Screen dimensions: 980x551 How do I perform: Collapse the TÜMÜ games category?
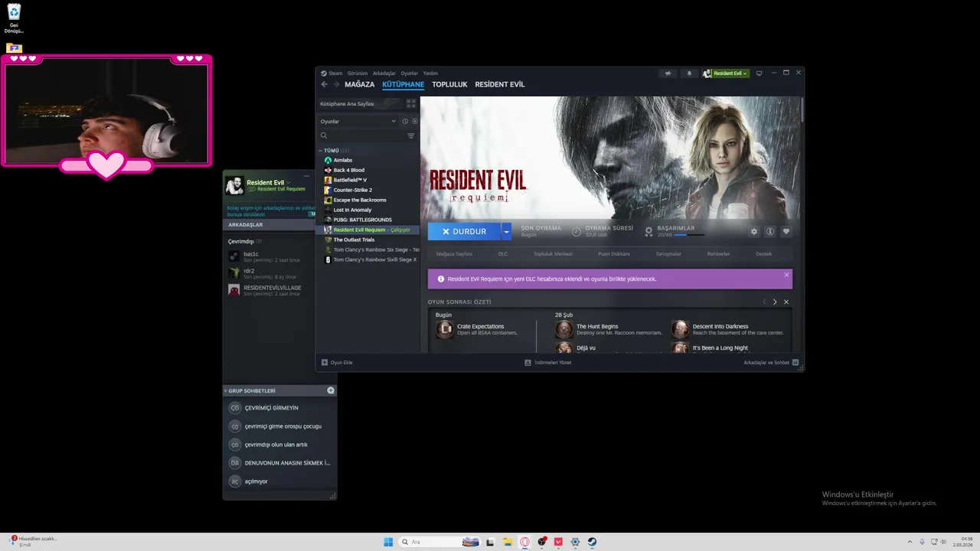tap(321, 150)
